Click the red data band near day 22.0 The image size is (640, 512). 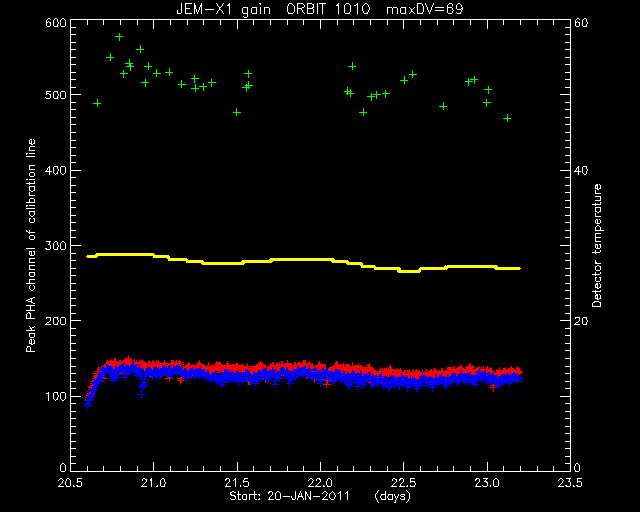click(x=321, y=367)
